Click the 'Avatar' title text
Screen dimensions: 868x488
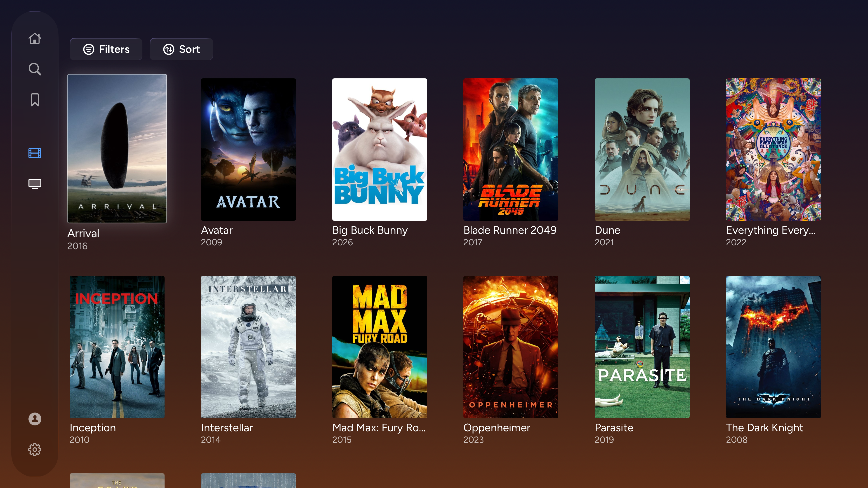pos(217,230)
